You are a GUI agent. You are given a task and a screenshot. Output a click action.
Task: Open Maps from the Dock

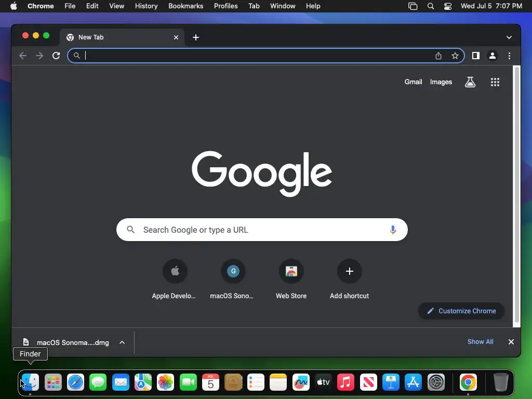click(x=143, y=382)
